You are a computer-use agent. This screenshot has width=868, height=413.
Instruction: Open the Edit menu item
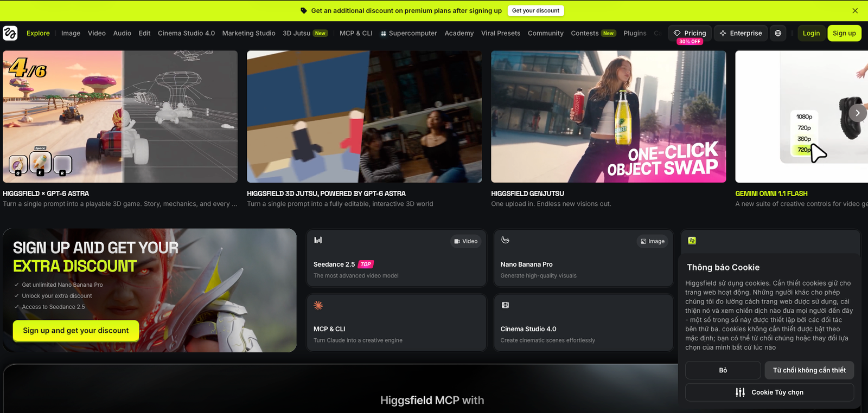point(144,33)
